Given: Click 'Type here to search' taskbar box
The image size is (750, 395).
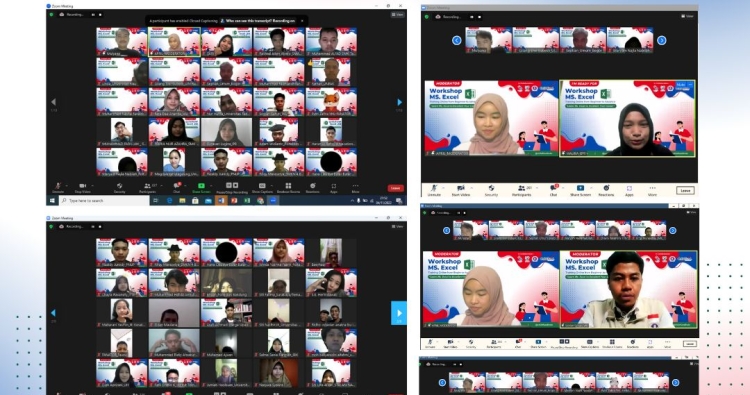Looking at the screenshot, I should coord(105,200).
